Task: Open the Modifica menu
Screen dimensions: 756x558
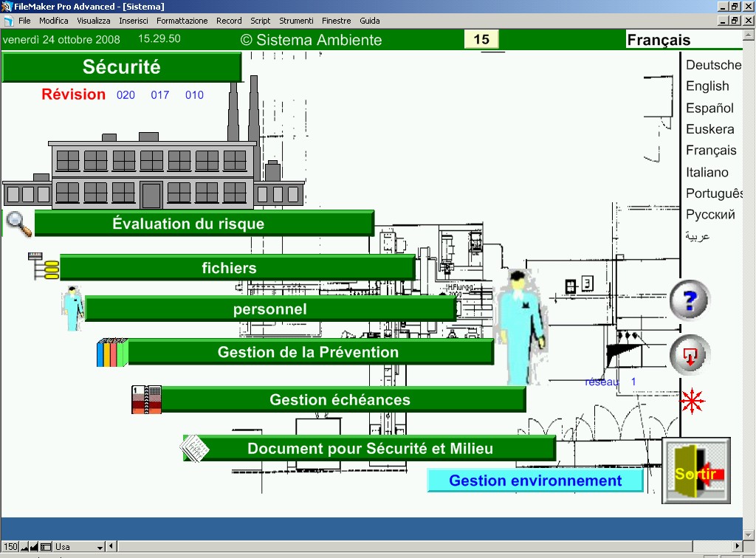Action: [53, 21]
